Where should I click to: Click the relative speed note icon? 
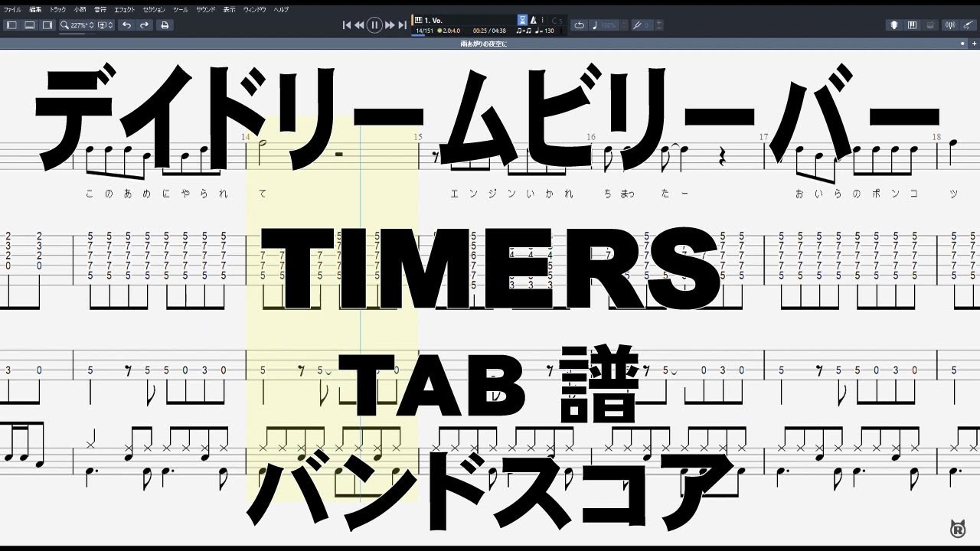596,25
